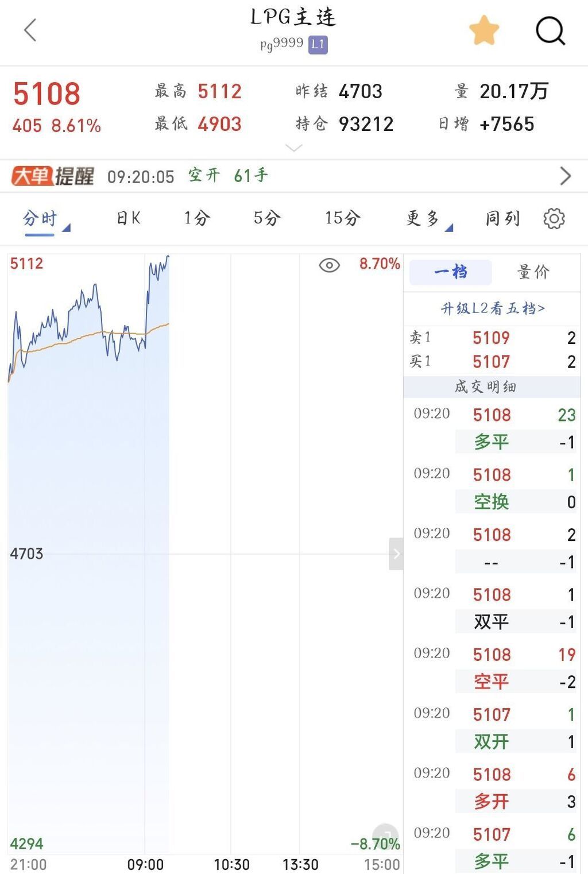588x874 pixels.
Task: Switch to the 日K tab
Action: pos(129,219)
